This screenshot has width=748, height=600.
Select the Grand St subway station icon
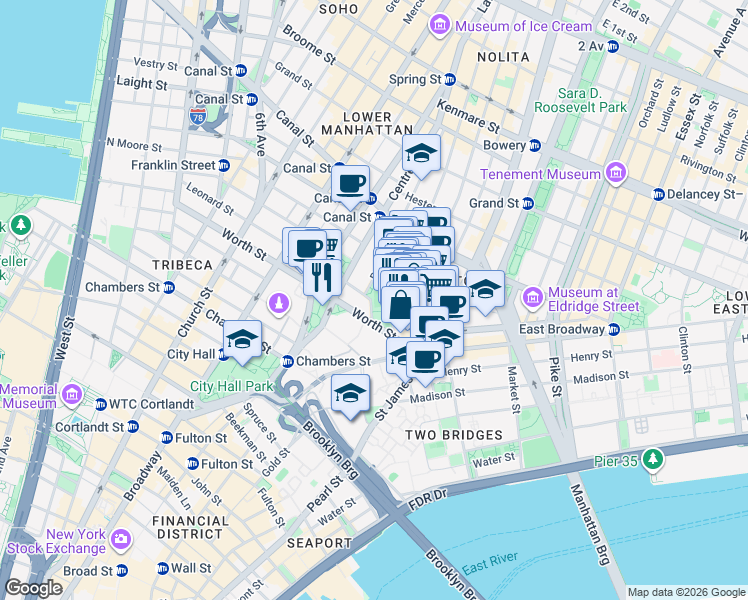tap(528, 204)
